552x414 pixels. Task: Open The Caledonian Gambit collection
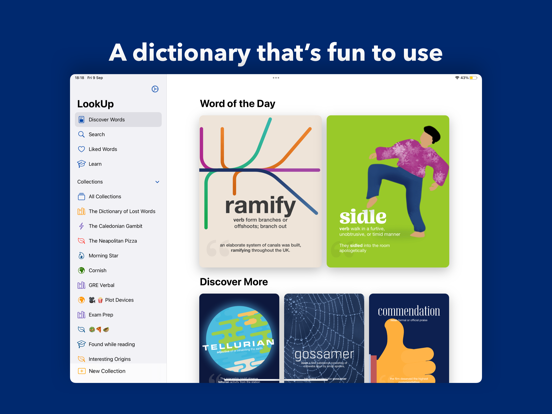tap(118, 226)
